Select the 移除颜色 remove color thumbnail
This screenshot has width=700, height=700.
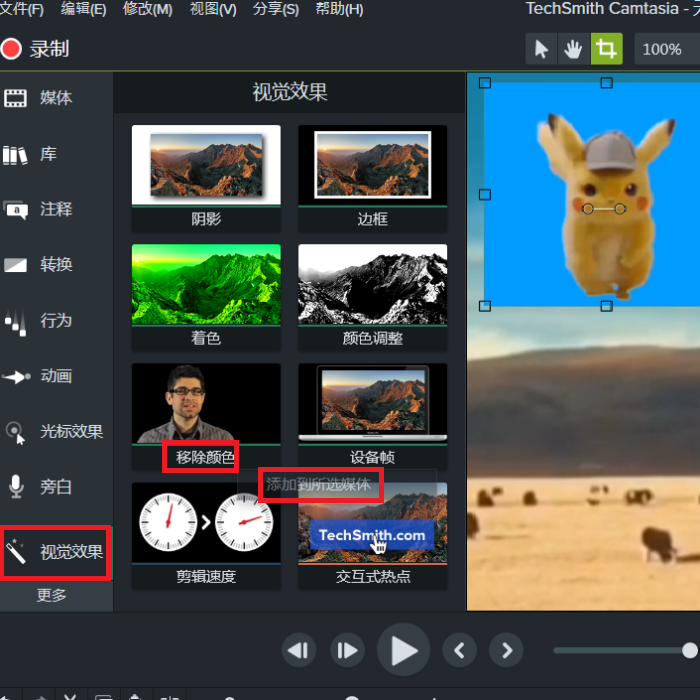pos(206,403)
